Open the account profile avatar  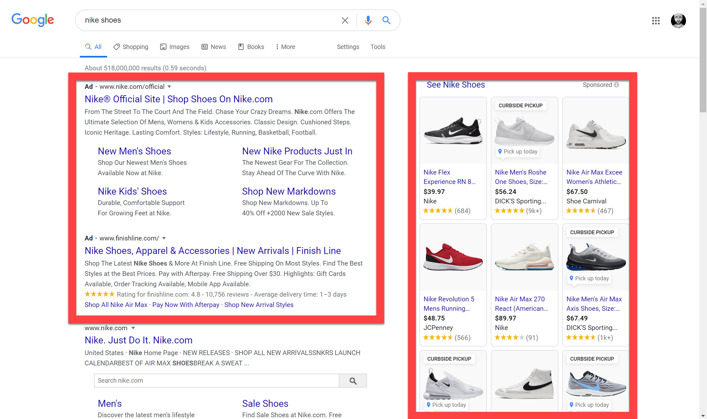(x=678, y=20)
